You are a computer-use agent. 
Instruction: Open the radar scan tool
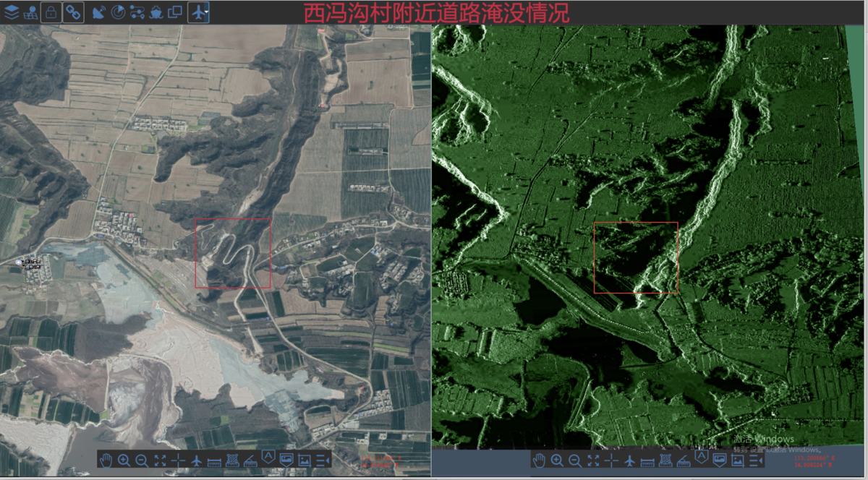pos(118,12)
